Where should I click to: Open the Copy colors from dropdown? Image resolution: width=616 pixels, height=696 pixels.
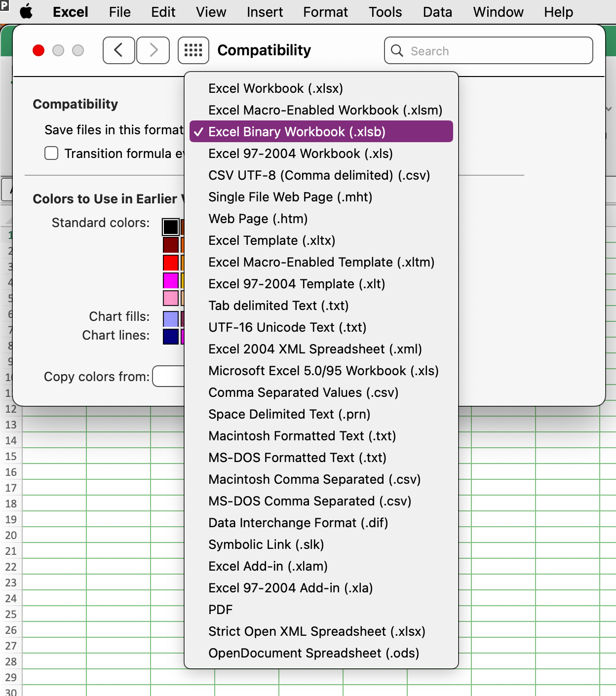(168, 377)
